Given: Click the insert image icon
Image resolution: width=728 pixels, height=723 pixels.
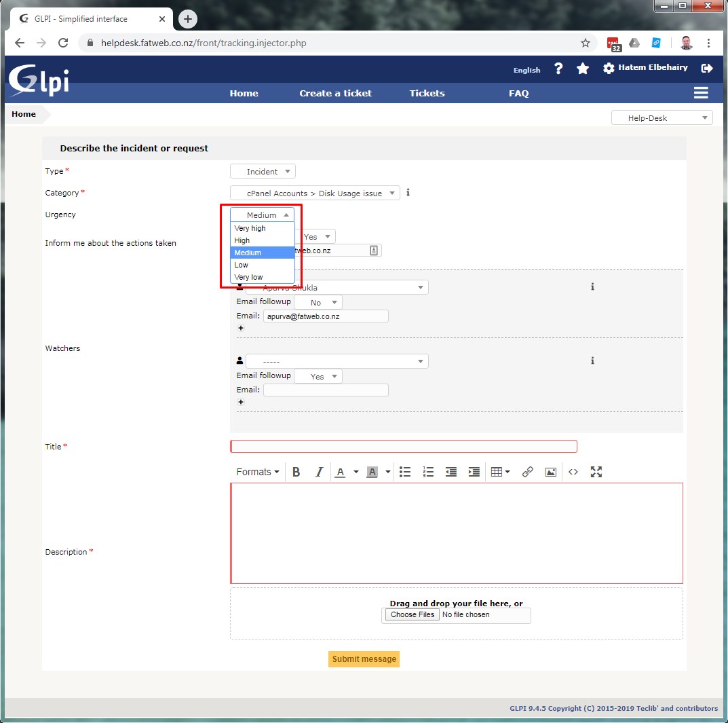Looking at the screenshot, I should pyautogui.click(x=551, y=472).
